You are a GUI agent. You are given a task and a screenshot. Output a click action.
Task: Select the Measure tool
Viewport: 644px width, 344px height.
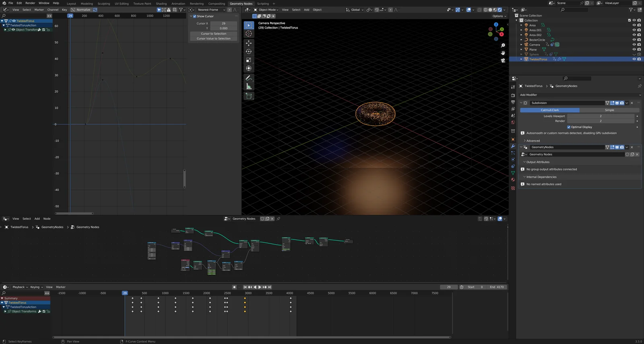(249, 87)
